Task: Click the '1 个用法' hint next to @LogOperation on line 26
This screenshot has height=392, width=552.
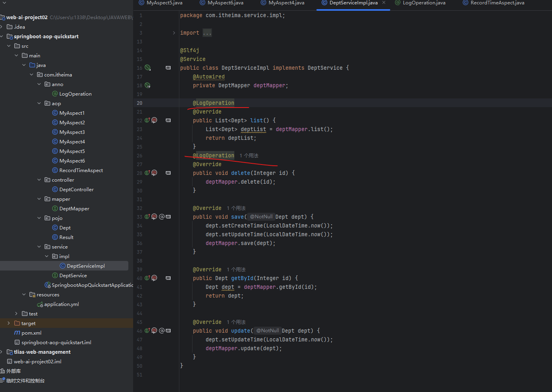Action: (x=249, y=156)
